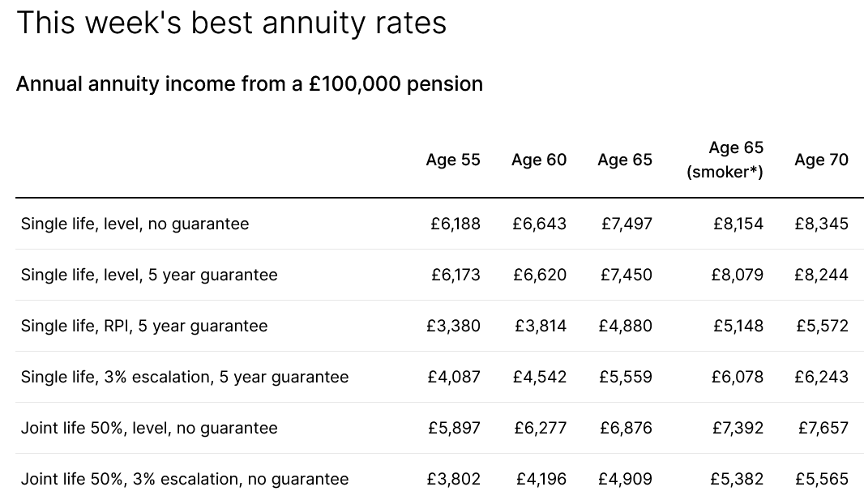This screenshot has width=864, height=504.
Task: Select the Age 70 column header
Action: click(821, 160)
